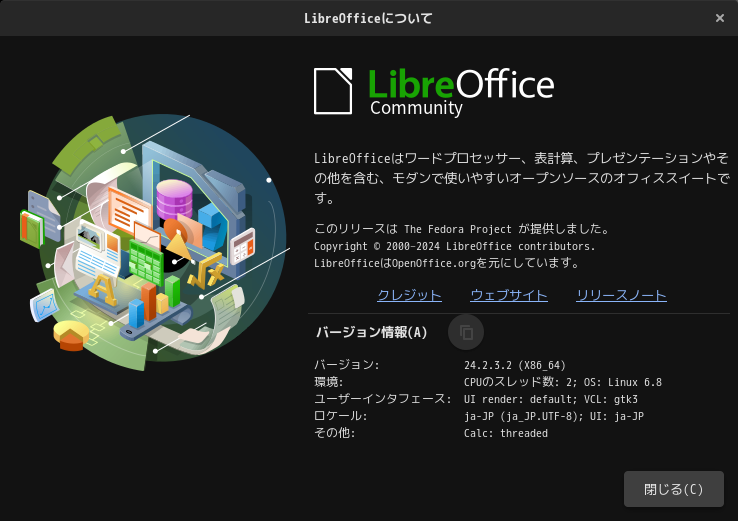
Task: Click the version value 24.2.3.2 (X86_64)
Action: pyautogui.click(x=514, y=365)
